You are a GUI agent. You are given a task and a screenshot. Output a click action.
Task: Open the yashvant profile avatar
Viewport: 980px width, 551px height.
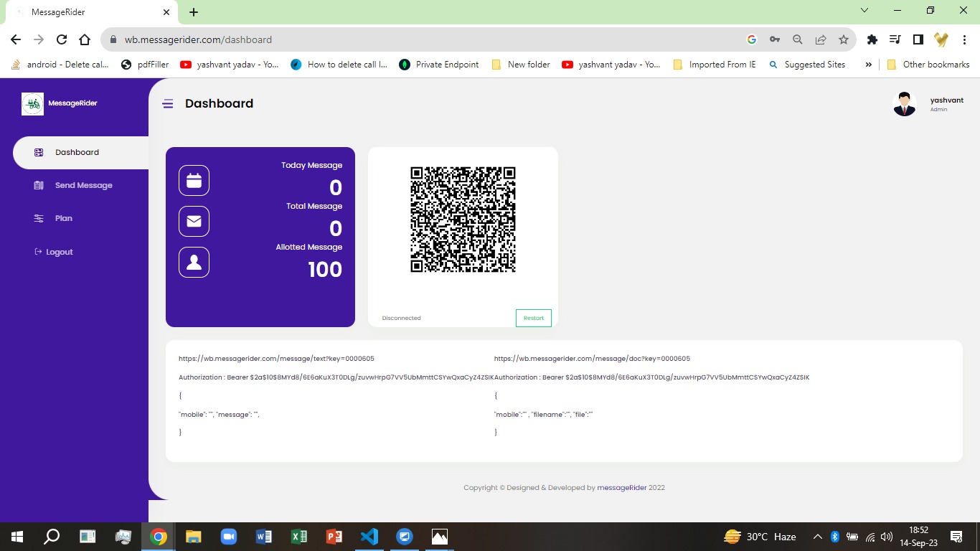(x=905, y=104)
